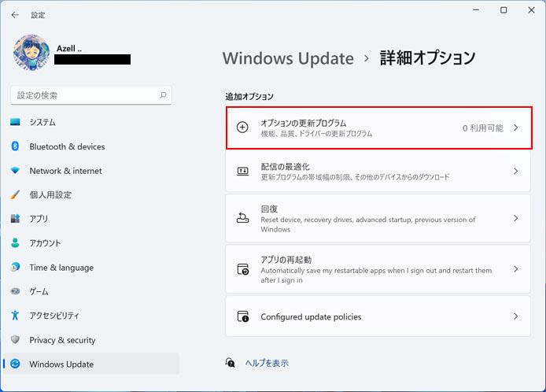Click the アカウント person icon
This screenshot has height=392, width=546.
15,242
